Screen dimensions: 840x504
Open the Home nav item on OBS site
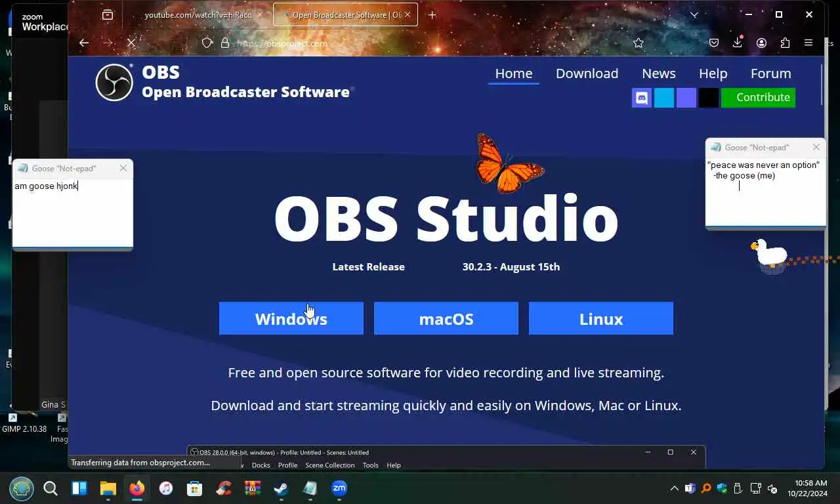point(514,73)
